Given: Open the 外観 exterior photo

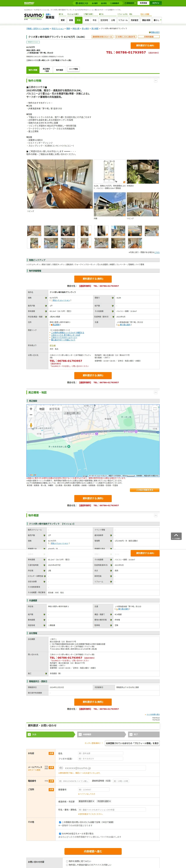Looking at the screenshot, I should 110,204.
